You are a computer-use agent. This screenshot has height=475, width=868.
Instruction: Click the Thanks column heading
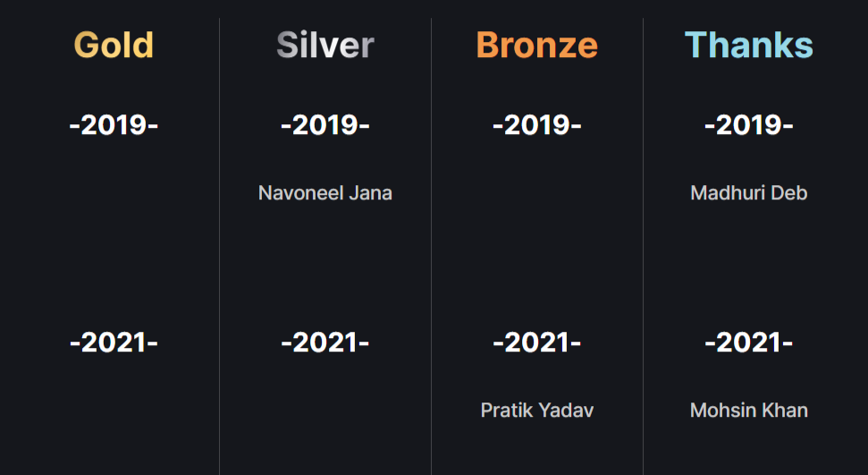(x=748, y=45)
